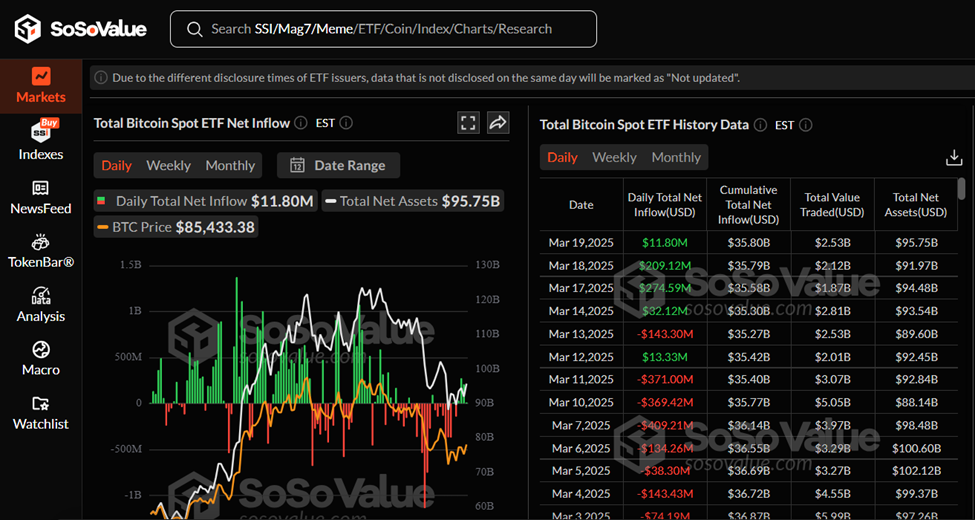Download the ETF history data
The width and height of the screenshot is (975, 520).
pyautogui.click(x=954, y=157)
